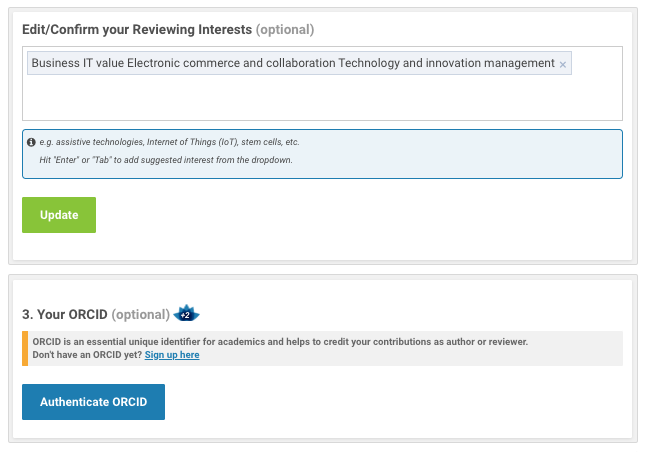Click optional label beside Your ORCID
Screen dimensions: 663x452
140,315
